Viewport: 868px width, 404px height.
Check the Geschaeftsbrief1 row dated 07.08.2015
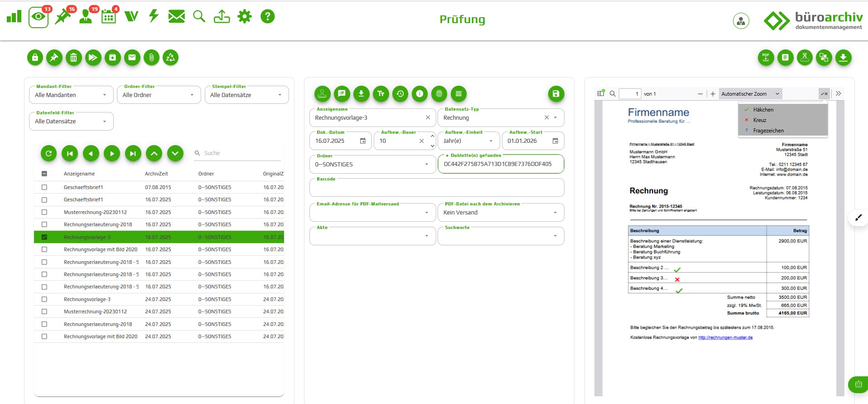(x=44, y=187)
